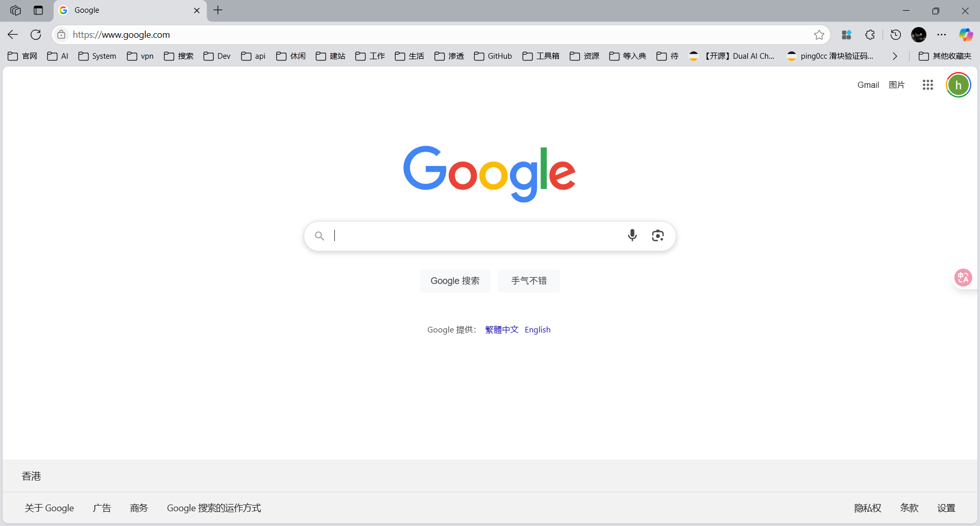This screenshot has height=526, width=980.
Task: Open Settings and more ellipsis menu
Action: 942,35
